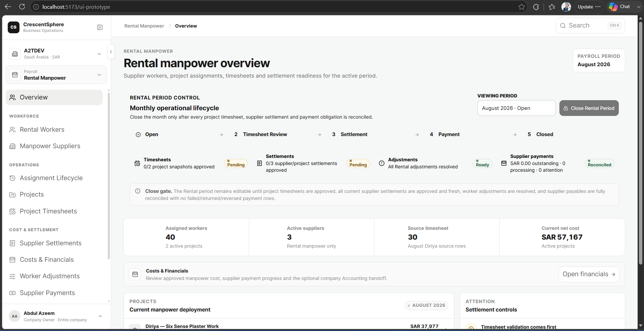This screenshot has width=644, height=331.
Task: Open the Copilot Chat button
Action: 620,7
